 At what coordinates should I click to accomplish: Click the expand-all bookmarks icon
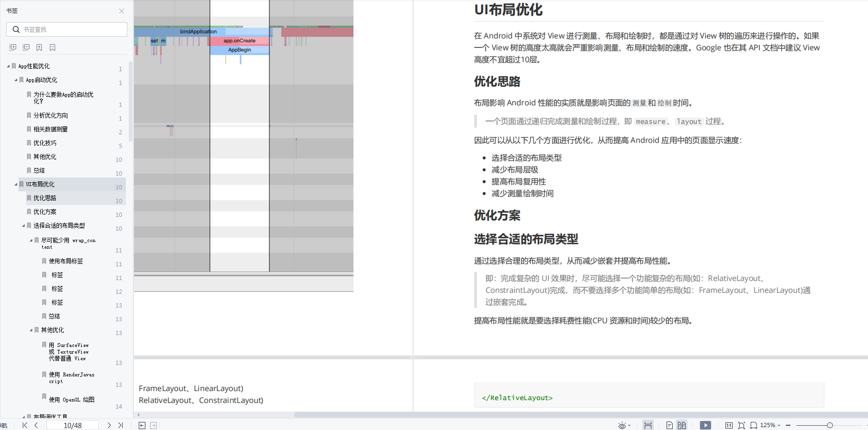(13, 47)
